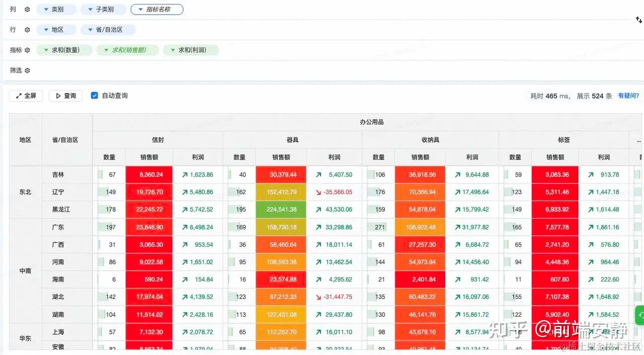Click the 查询 query button

pos(65,96)
